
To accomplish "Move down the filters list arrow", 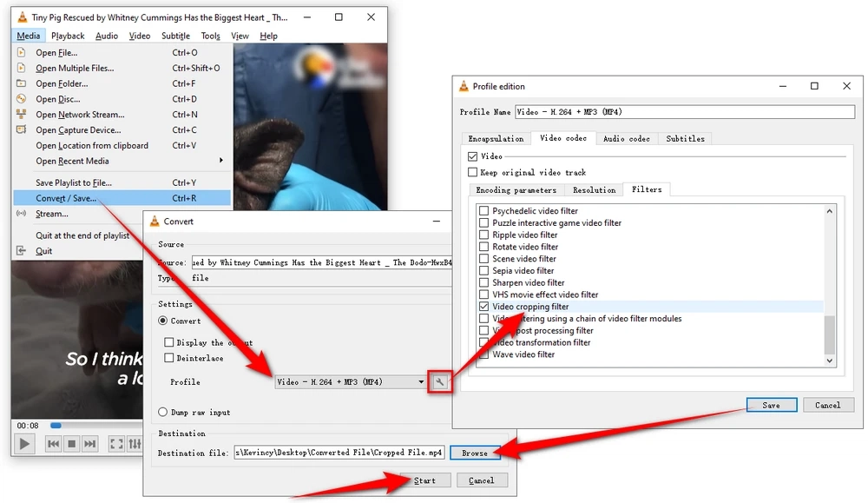I will [829, 360].
